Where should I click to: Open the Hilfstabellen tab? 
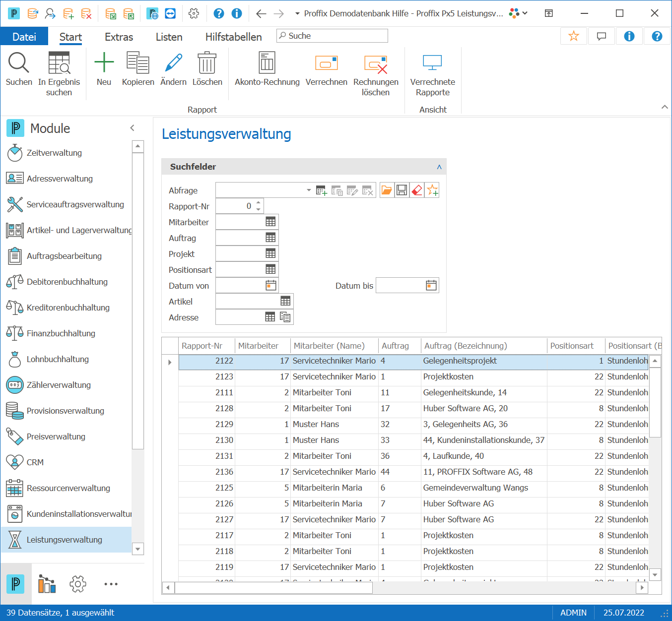click(x=233, y=37)
